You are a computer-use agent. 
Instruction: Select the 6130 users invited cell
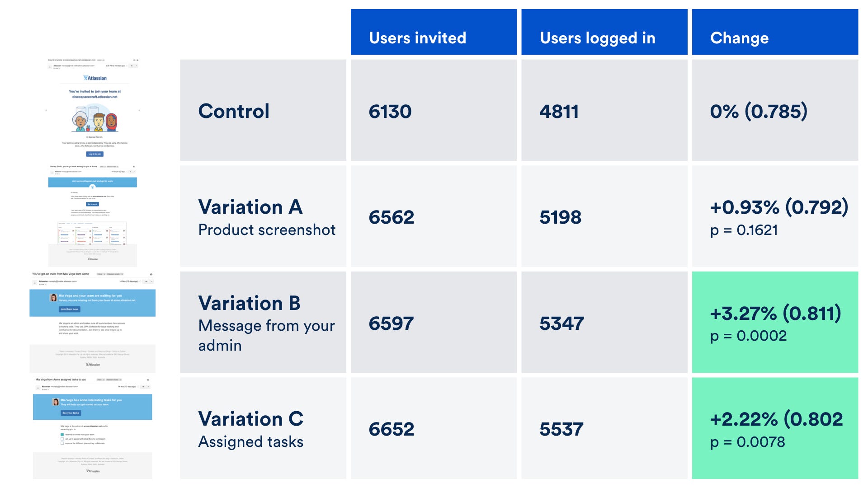tap(434, 110)
